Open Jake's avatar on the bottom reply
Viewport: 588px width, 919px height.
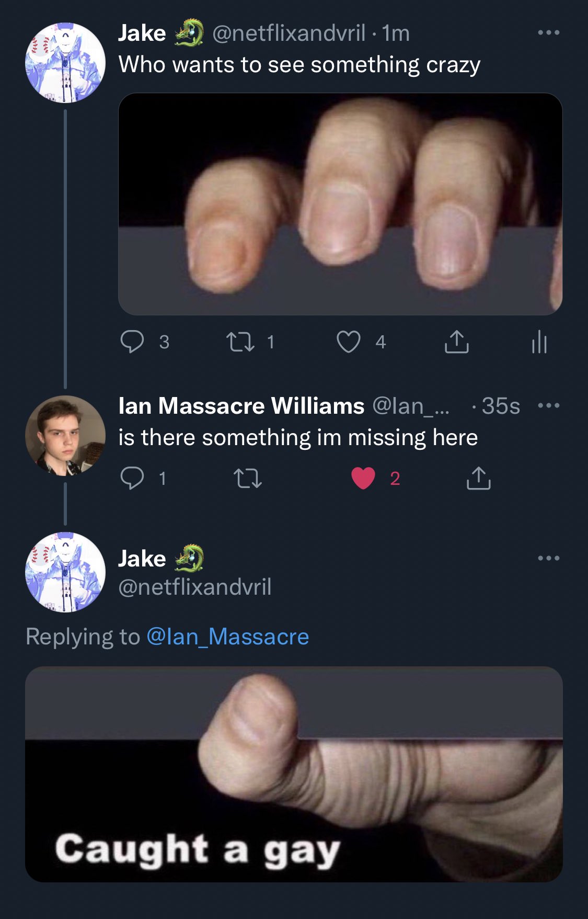[x=65, y=572]
